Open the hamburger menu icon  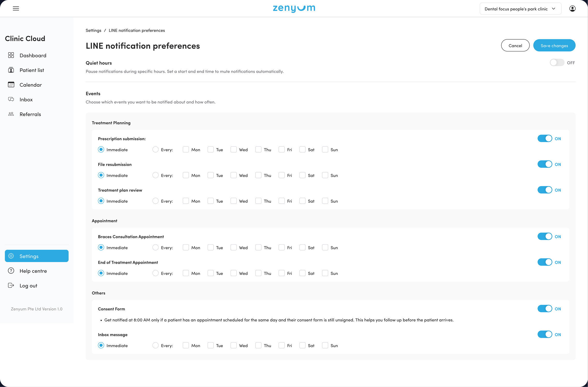pyautogui.click(x=16, y=9)
